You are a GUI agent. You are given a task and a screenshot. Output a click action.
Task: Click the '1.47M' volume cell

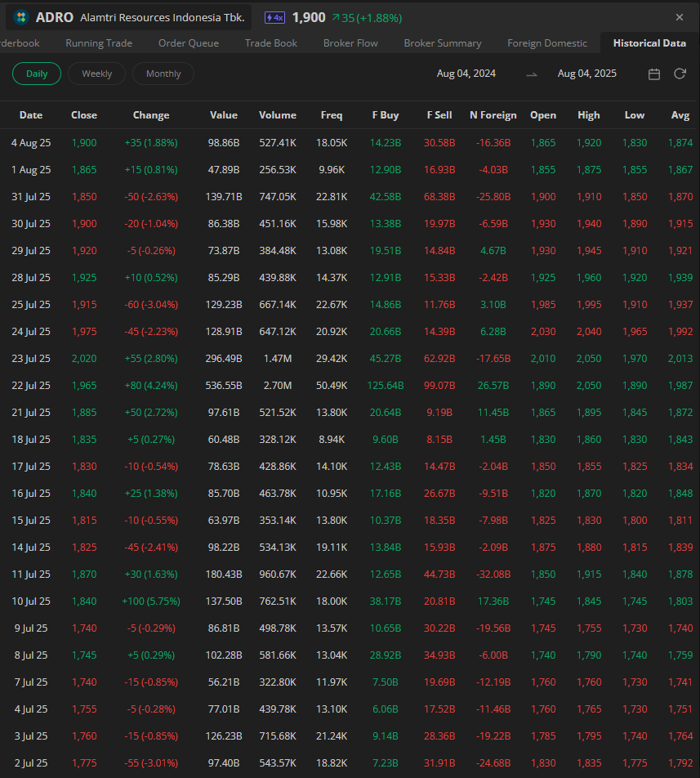(278, 359)
